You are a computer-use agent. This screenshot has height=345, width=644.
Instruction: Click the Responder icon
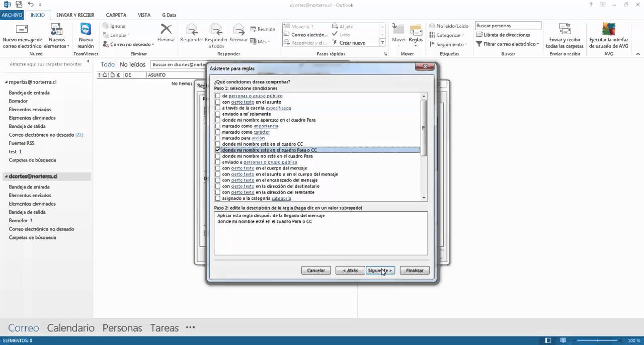pos(191,29)
